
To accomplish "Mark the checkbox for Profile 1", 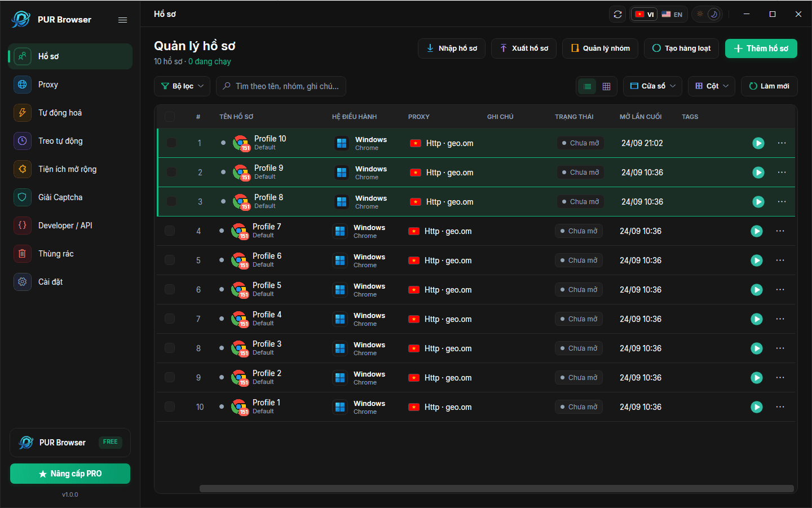I will 170,407.
